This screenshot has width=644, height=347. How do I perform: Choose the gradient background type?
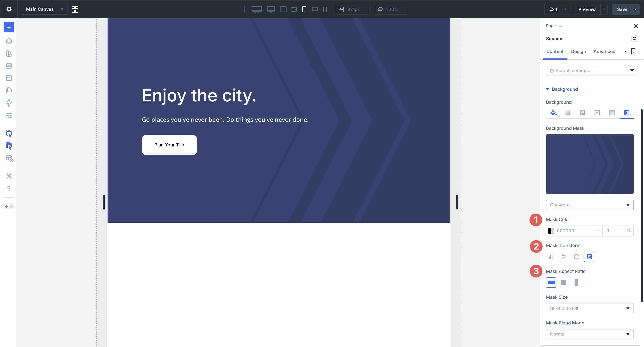pos(568,113)
